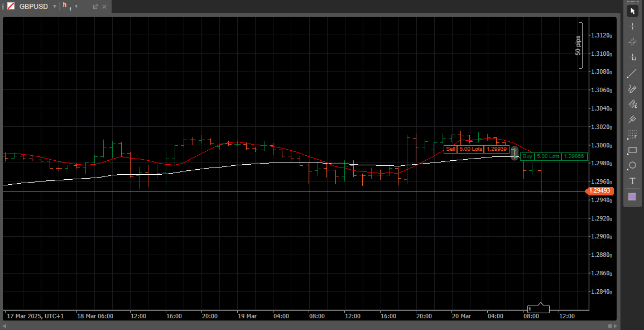
Task: Click the Buy 5.00 Lots order label
Action: pos(554,156)
